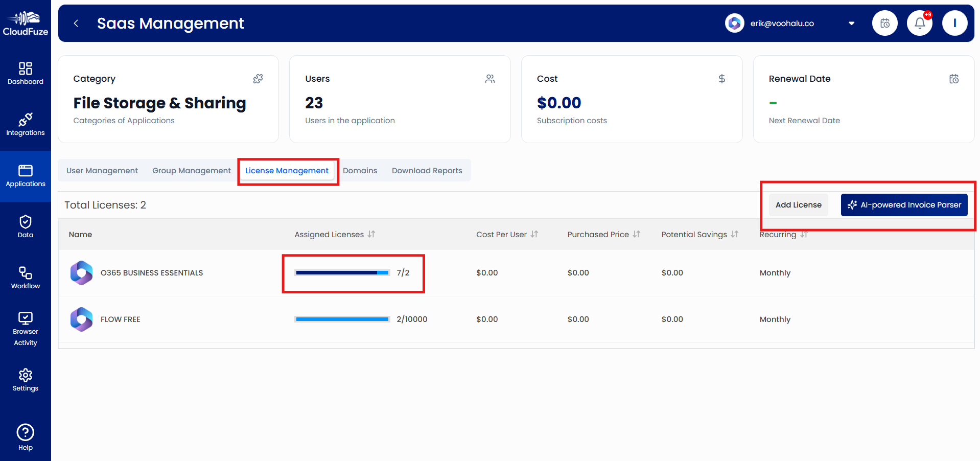980x461 pixels.
Task: Click the users icon on the Users card
Action: tap(489, 79)
